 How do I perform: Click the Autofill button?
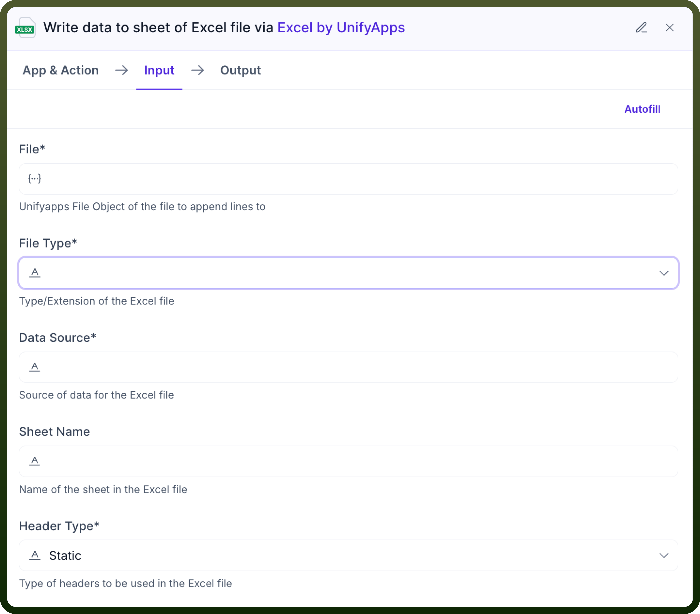click(642, 109)
